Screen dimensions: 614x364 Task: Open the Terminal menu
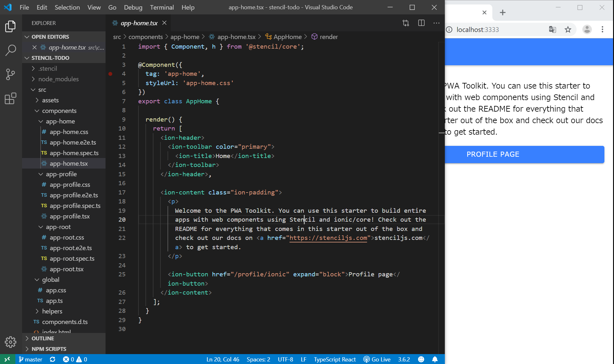pyautogui.click(x=162, y=7)
